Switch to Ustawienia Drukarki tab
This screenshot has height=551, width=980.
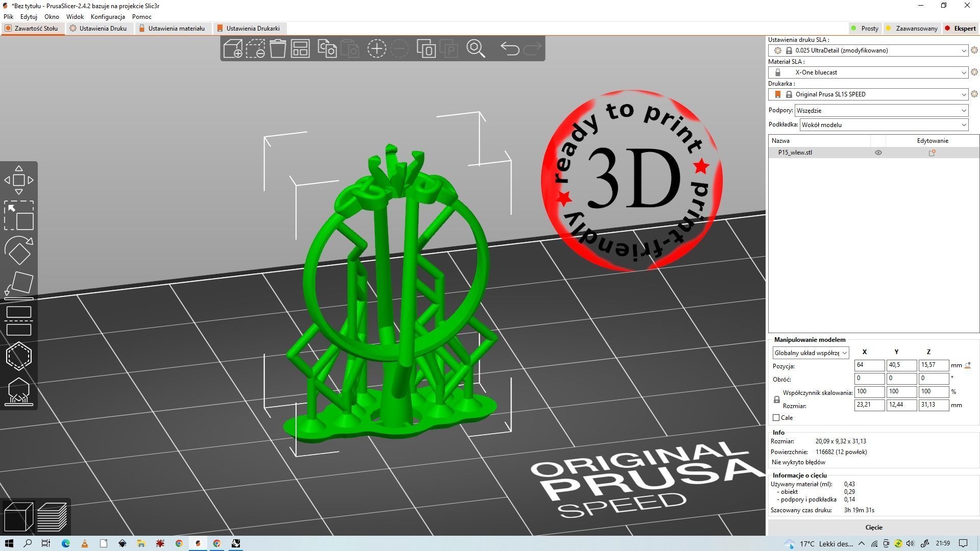[x=249, y=29]
